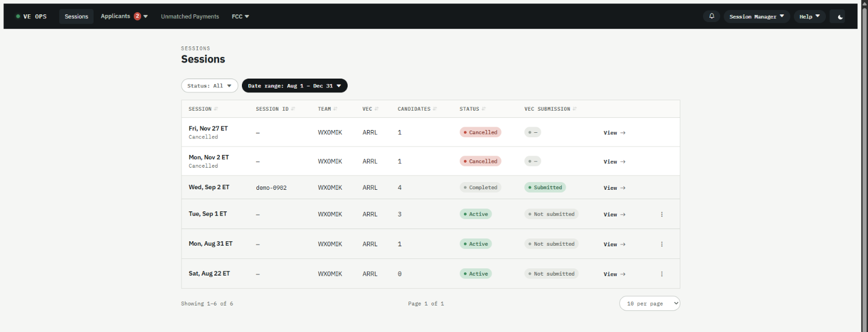
Task: Click Showing 1–6 of 6 text
Action: 207,304
